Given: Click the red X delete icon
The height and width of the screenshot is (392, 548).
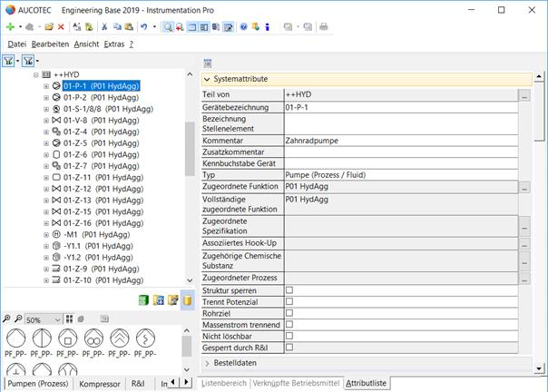Looking at the screenshot, I should [61, 27].
